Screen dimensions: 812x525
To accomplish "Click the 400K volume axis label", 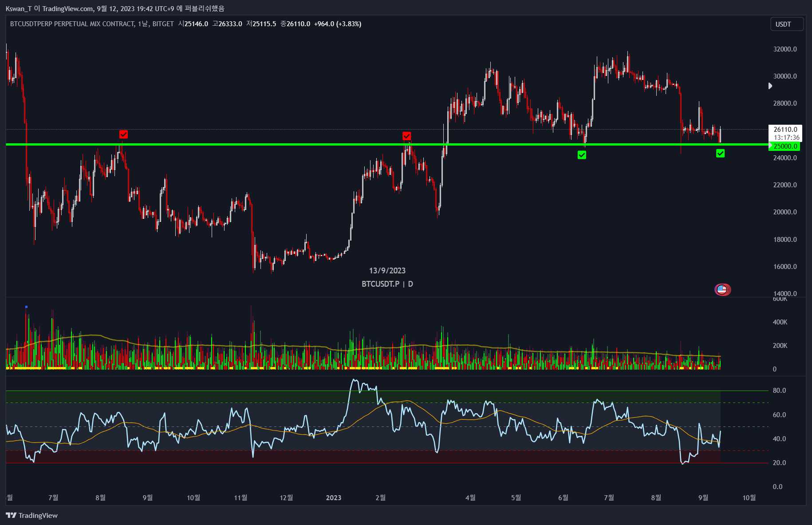I will click(x=780, y=322).
